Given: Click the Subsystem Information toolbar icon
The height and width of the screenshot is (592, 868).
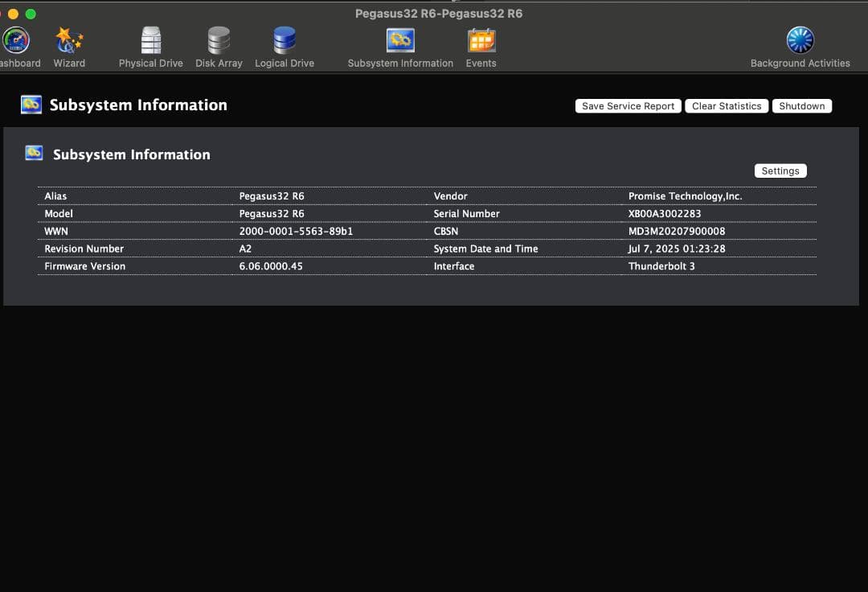Looking at the screenshot, I should (400, 40).
